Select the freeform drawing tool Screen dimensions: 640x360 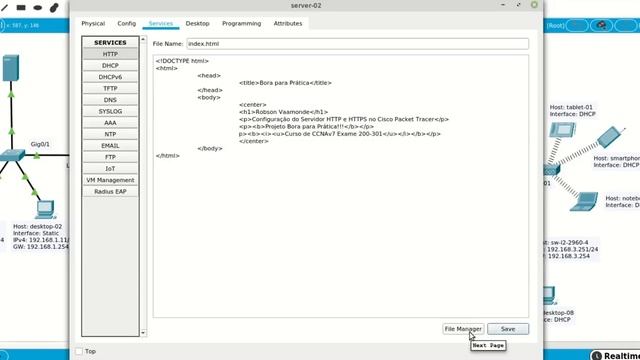click(x=54, y=7)
